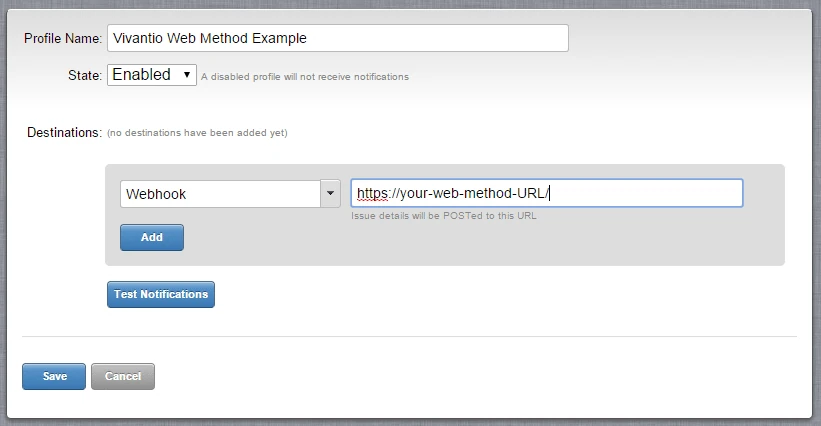Click the red-underlined https word in URL
Screen dimensions: 821x426
pyautogui.click(x=372, y=194)
